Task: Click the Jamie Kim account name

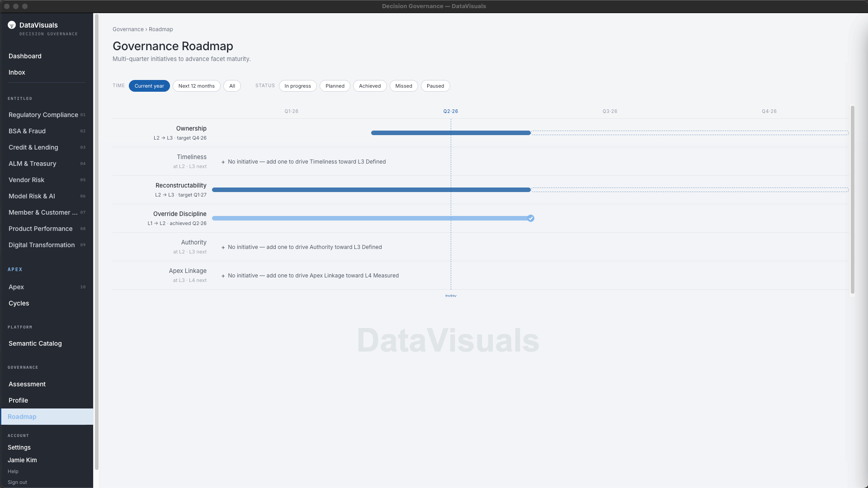Action: [22, 460]
